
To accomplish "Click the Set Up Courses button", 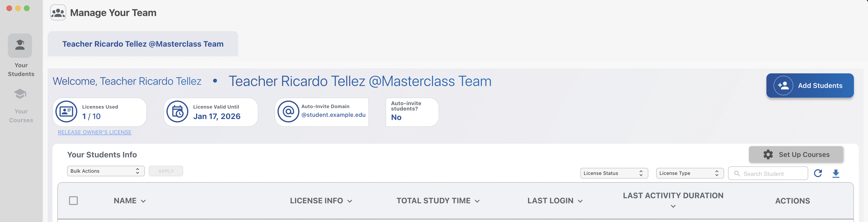I will click(x=796, y=155).
